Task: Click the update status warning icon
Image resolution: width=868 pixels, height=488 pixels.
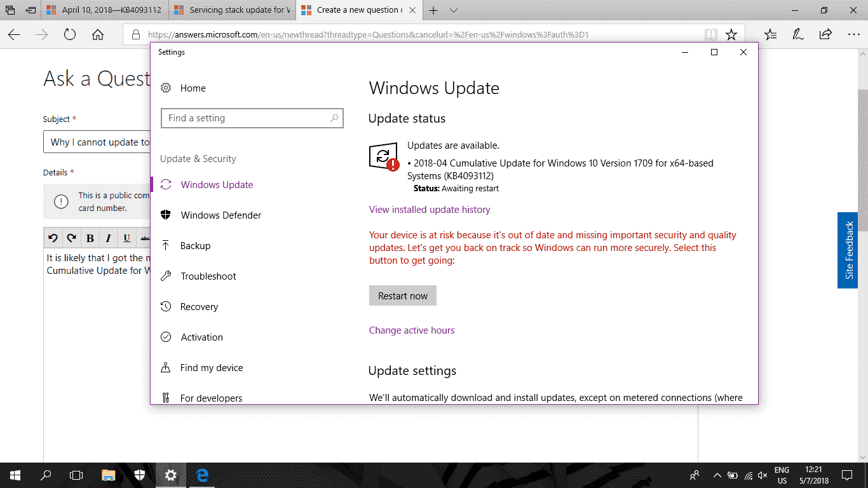Action: tap(384, 157)
